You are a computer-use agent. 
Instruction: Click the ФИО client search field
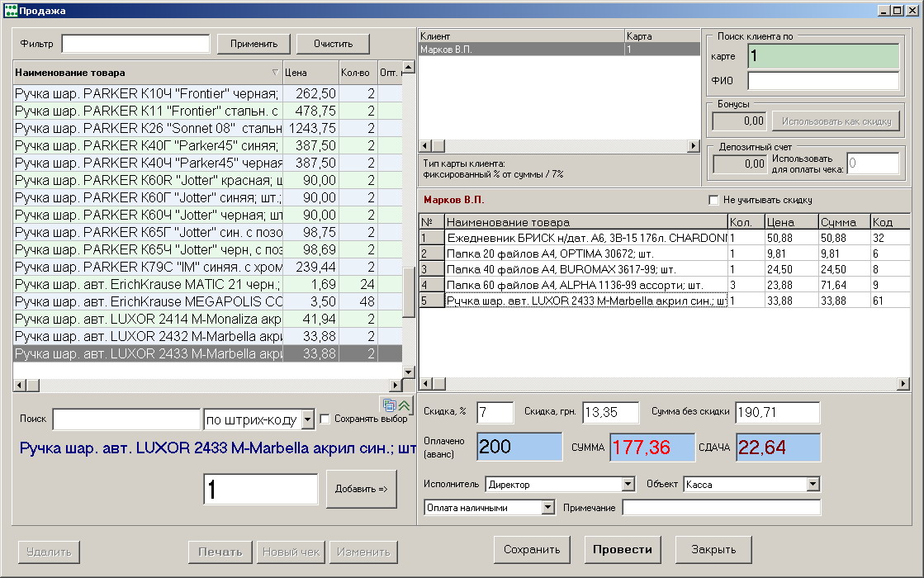(x=824, y=81)
